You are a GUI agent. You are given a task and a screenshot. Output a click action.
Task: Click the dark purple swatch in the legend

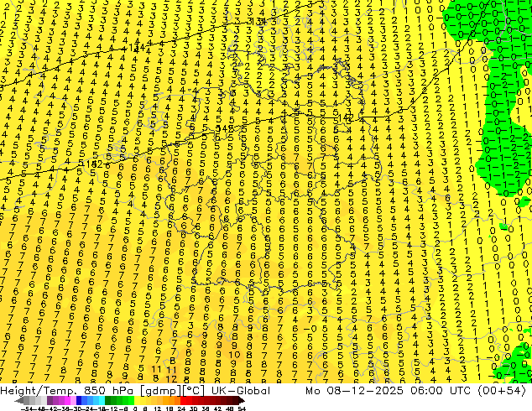(x=50, y=401)
